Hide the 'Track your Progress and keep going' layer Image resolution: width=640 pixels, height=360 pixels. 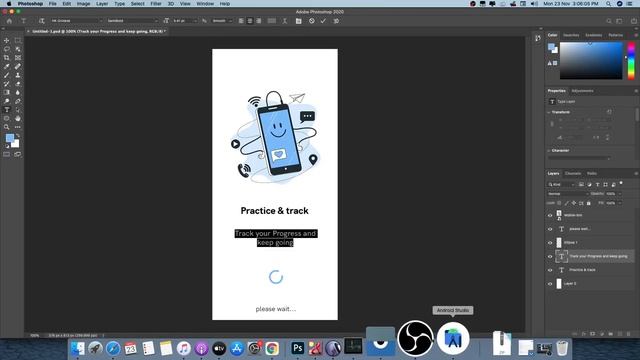click(550, 257)
